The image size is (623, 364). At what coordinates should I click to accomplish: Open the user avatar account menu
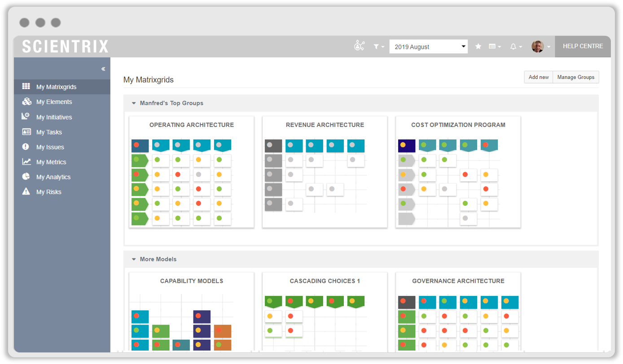(x=540, y=47)
